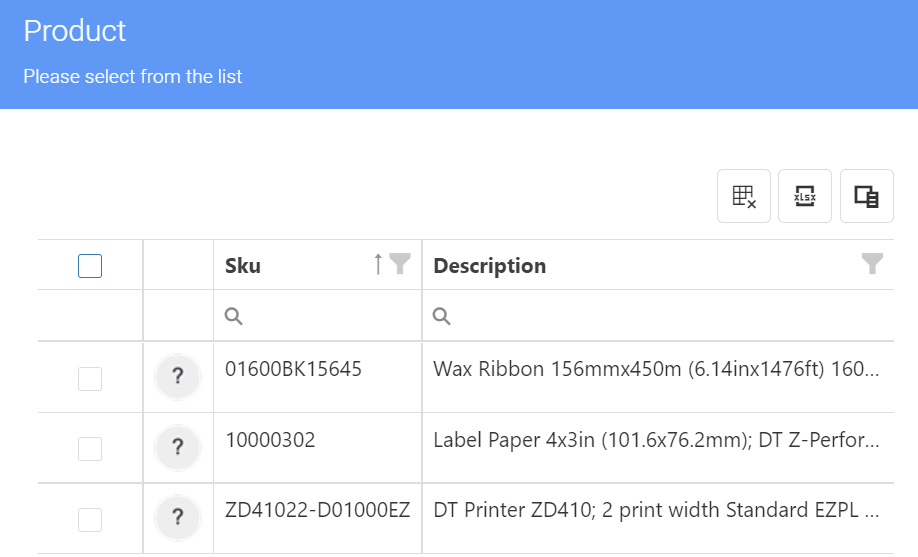This screenshot has height=557, width=918.
Task: Click the ZD41022-D01000EZ Sku cell
Action: pyautogui.click(x=317, y=510)
